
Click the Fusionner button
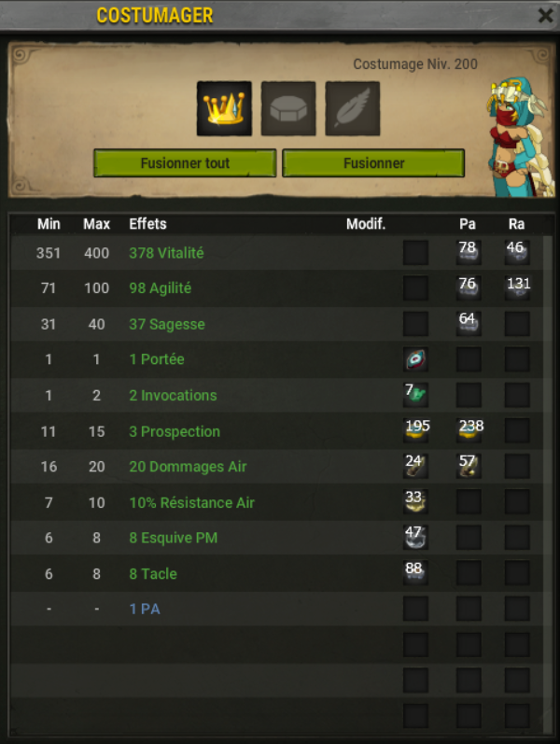coord(373,163)
